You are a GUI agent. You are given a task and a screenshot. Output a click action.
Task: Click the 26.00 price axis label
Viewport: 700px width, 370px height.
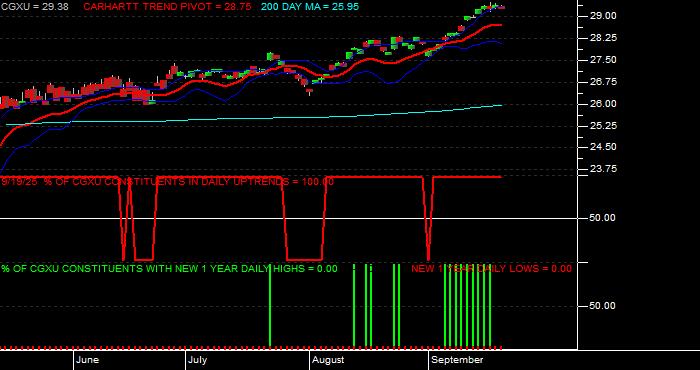603,104
